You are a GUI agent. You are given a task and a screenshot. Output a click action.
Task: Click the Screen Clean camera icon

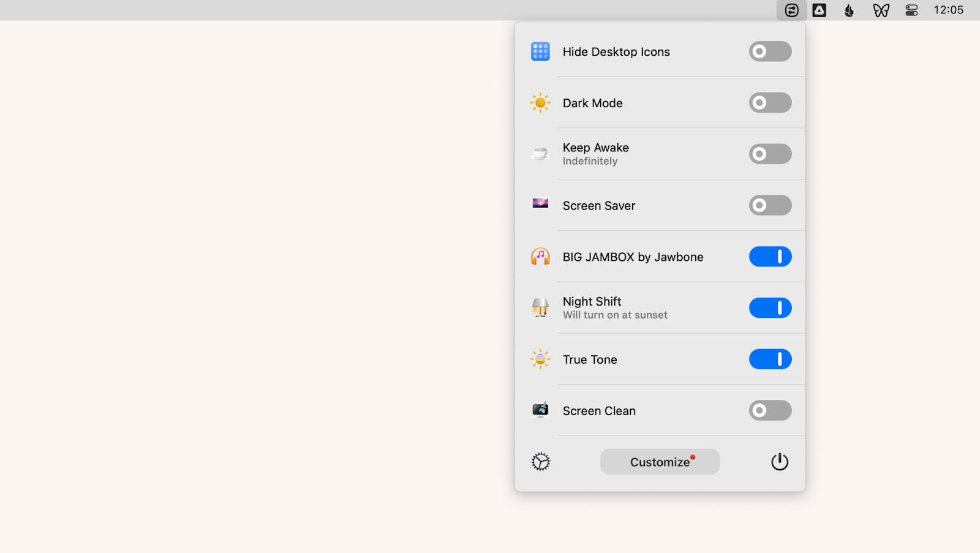pos(540,410)
